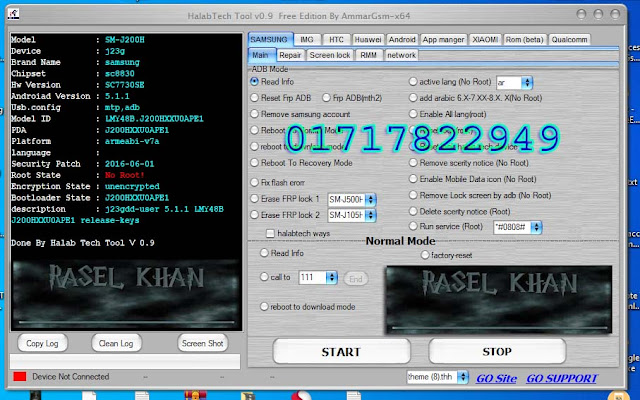Image resolution: width=640 pixels, height=400 pixels.
Task: Select Remove Lock screen by adb option
Action: click(413, 195)
